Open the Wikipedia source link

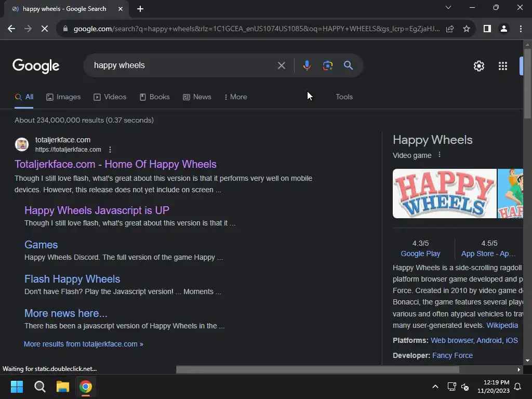502,325
